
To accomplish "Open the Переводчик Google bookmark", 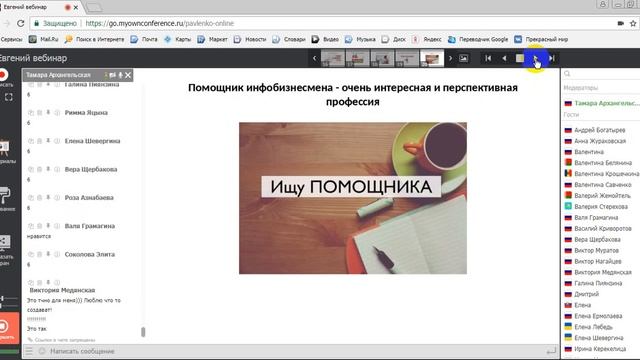I will [478, 39].
